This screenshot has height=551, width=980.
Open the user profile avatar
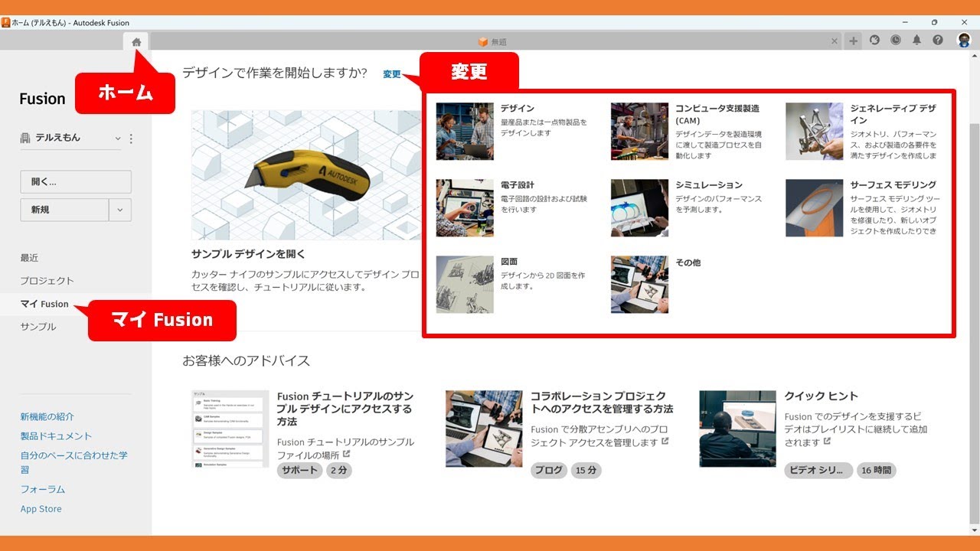964,41
